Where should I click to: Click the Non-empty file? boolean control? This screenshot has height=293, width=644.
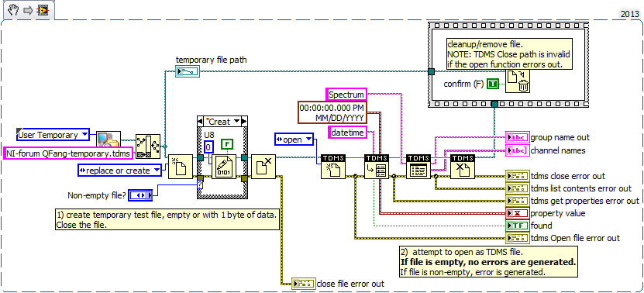pyautogui.click(x=140, y=195)
